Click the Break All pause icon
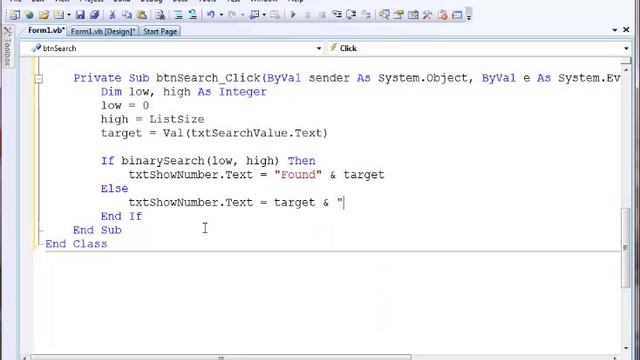This screenshot has width=640, height=360. (307, 15)
